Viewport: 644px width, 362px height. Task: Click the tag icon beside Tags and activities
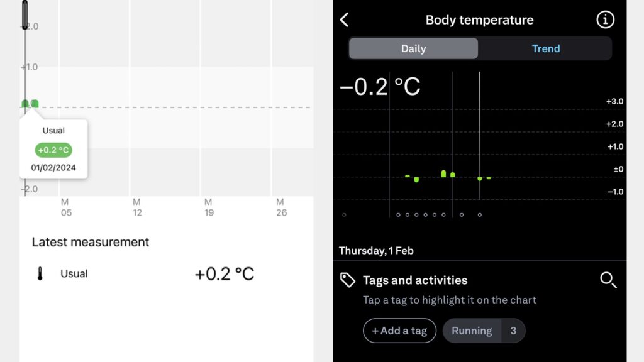(348, 280)
